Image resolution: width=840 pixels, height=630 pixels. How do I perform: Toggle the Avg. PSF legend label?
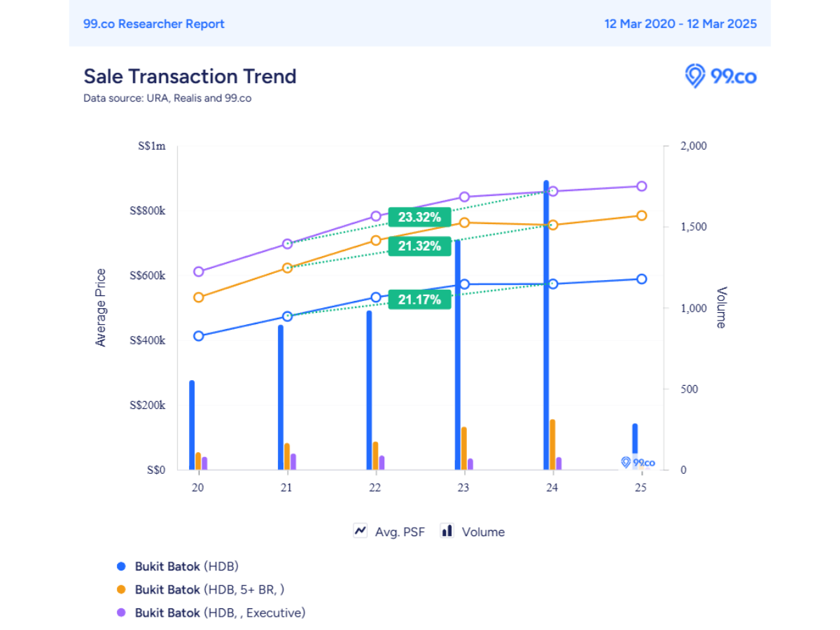[400, 532]
